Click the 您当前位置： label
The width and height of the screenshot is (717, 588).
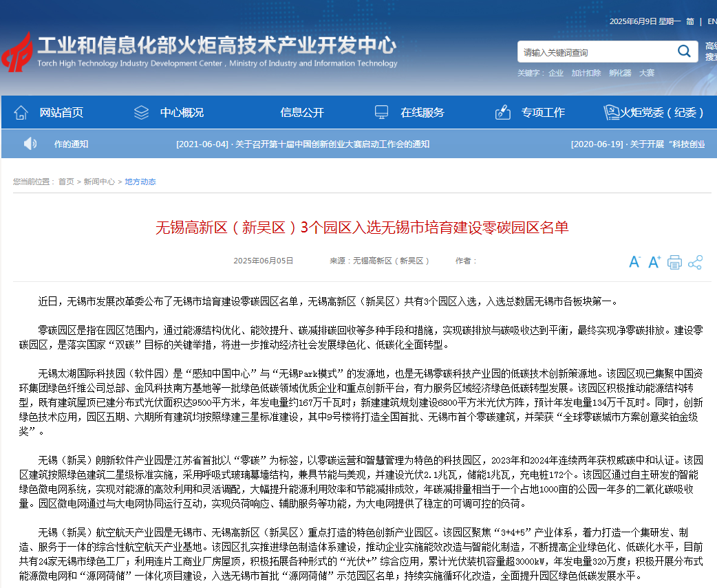(x=34, y=182)
